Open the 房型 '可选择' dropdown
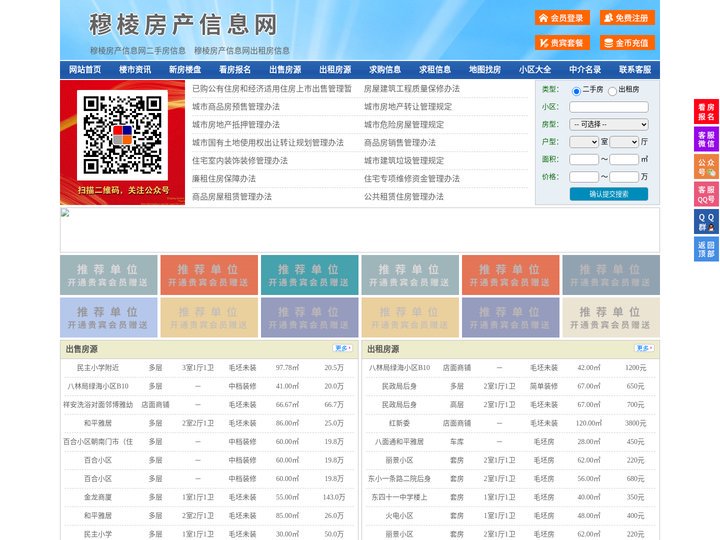The image size is (720, 540). 609,124
